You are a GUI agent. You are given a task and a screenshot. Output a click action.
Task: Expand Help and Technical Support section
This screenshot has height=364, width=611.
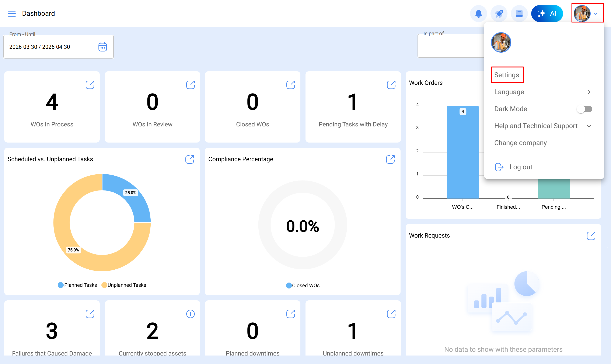pos(543,126)
